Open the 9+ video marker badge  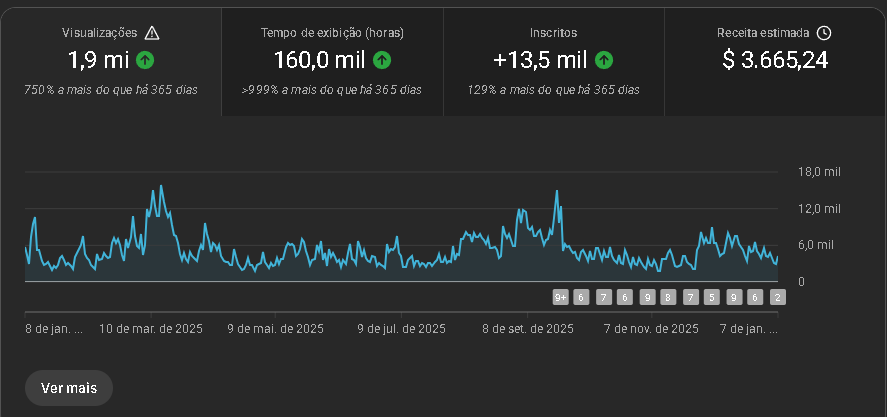point(560,297)
